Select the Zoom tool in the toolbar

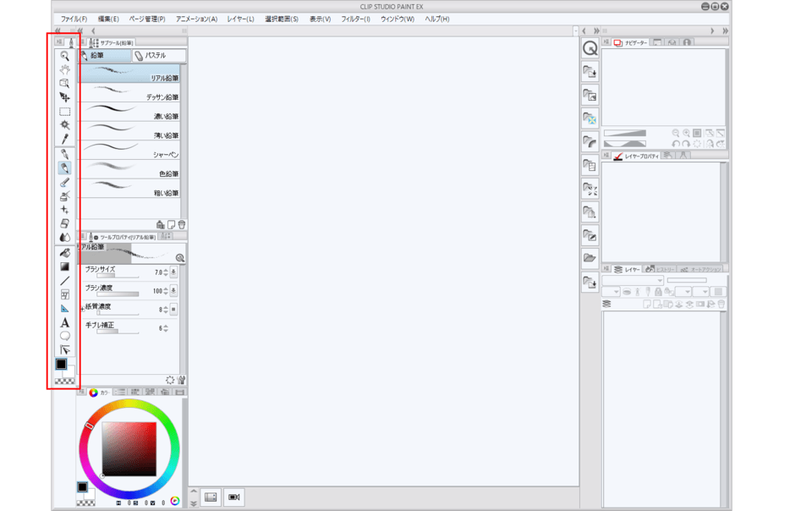(66, 57)
